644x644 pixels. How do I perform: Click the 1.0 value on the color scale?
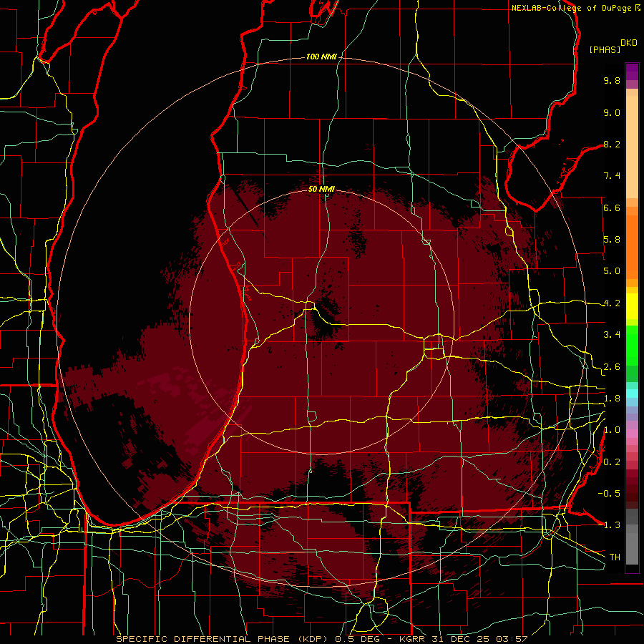coord(612,430)
